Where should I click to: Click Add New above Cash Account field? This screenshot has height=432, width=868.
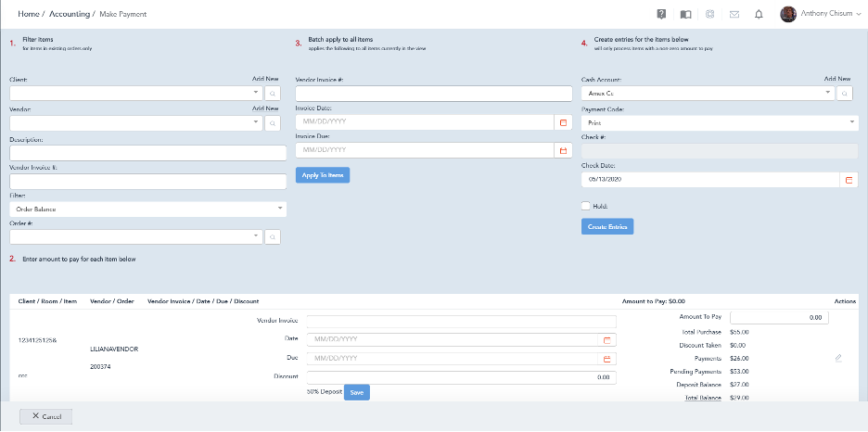pyautogui.click(x=837, y=79)
